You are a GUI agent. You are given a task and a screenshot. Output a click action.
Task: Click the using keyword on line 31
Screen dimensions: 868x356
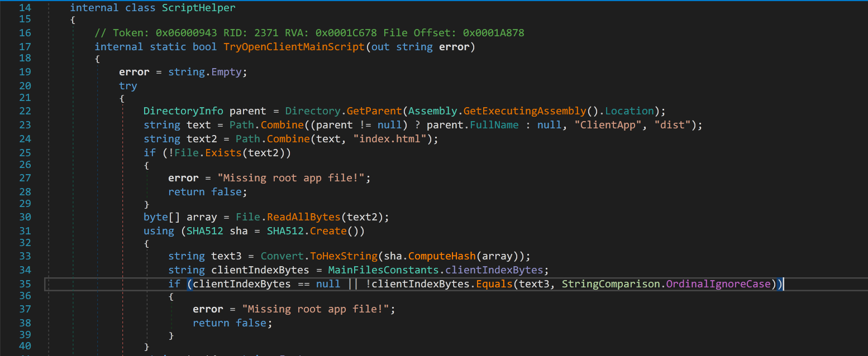click(x=159, y=230)
